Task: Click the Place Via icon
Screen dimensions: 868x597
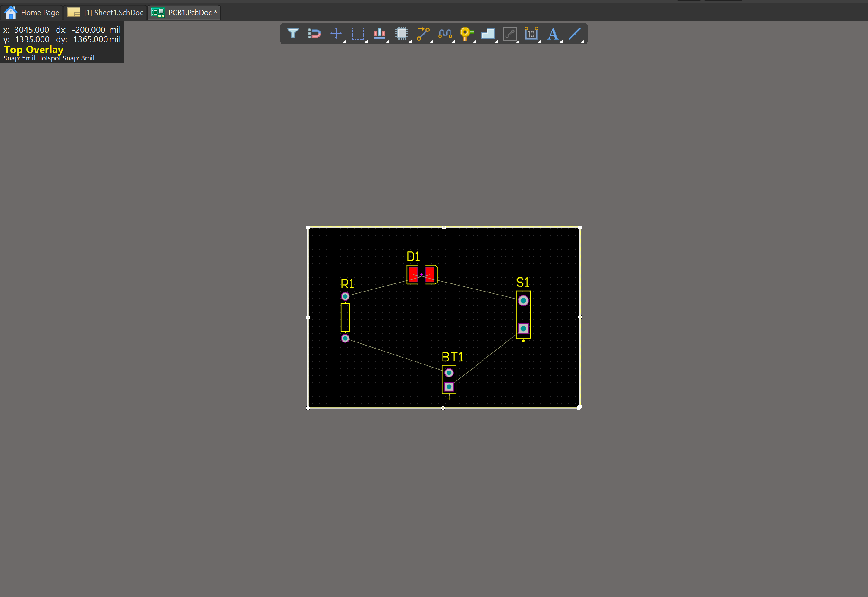Action: pyautogui.click(x=466, y=34)
